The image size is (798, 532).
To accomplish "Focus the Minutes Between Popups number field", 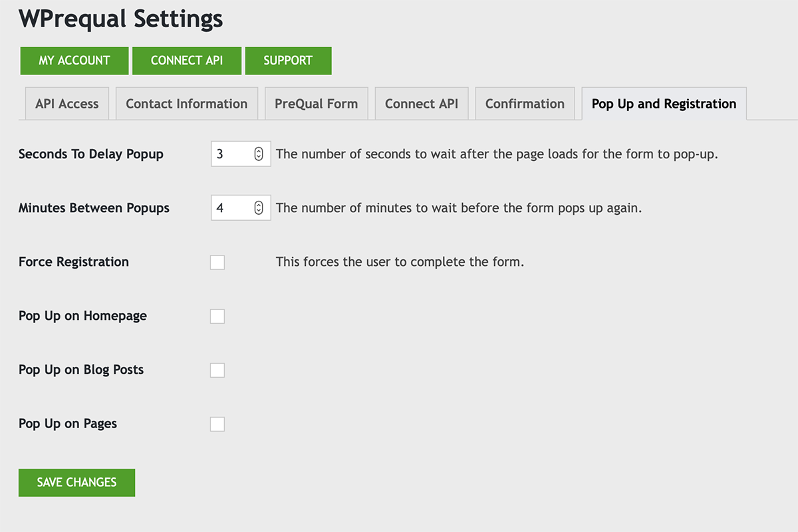I will click(241, 208).
